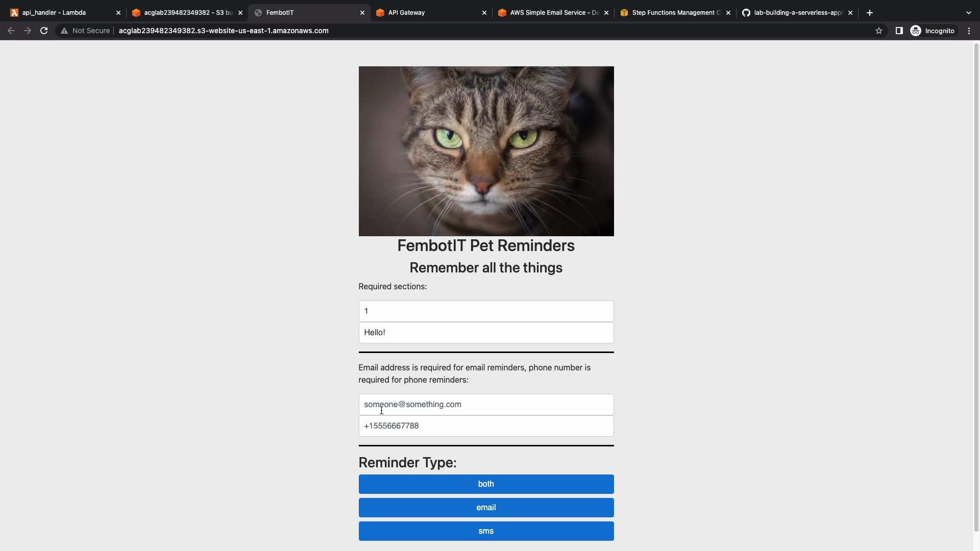Click the Not Secure warning icon
Screen dimensions: 980x551
64,31
